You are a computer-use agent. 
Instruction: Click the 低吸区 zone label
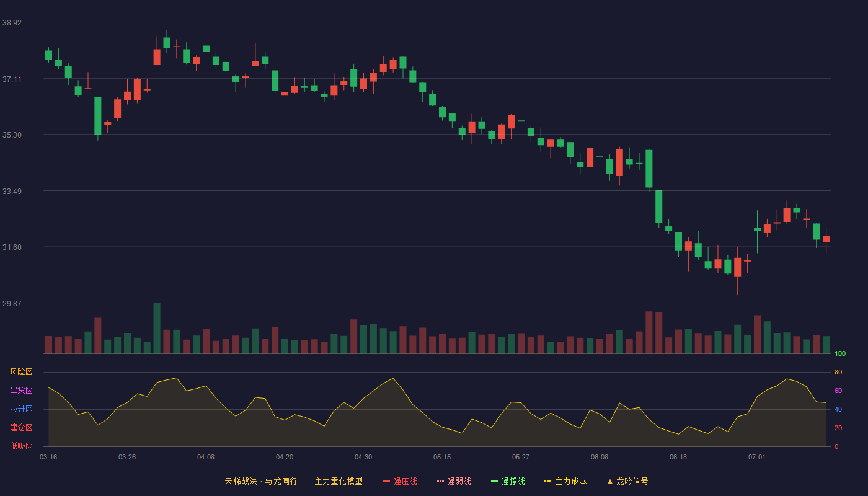22,446
